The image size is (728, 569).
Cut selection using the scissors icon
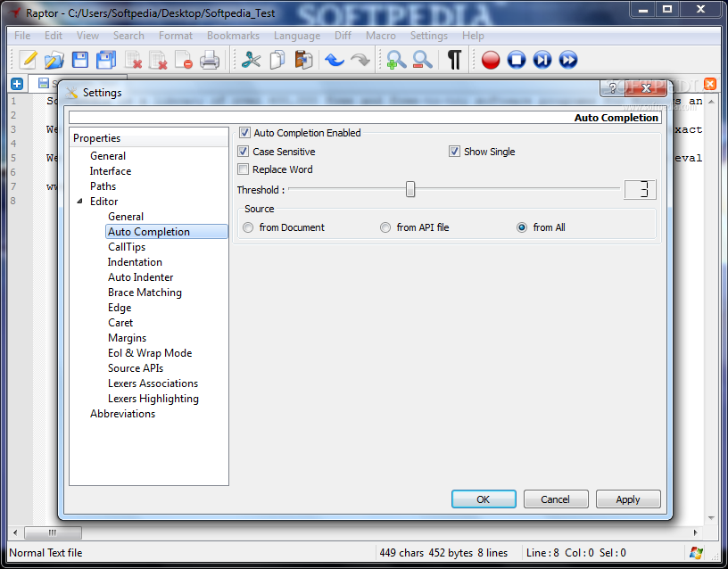251,60
